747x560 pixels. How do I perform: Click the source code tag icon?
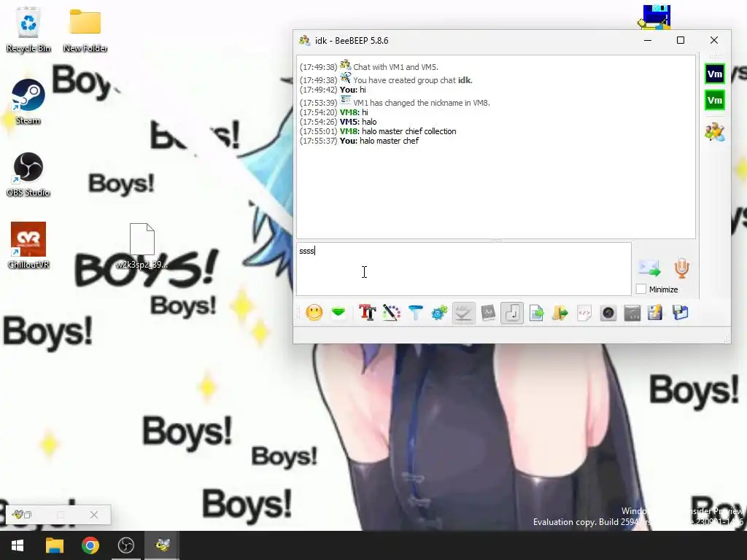click(x=584, y=313)
